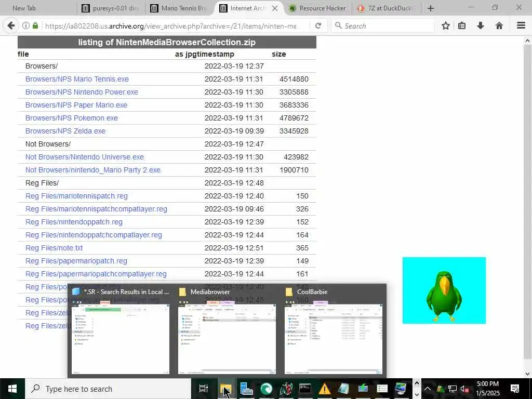Open Browsers/NPS Mario Tennis.exe link
This screenshot has width=532, height=399.
[77, 79]
